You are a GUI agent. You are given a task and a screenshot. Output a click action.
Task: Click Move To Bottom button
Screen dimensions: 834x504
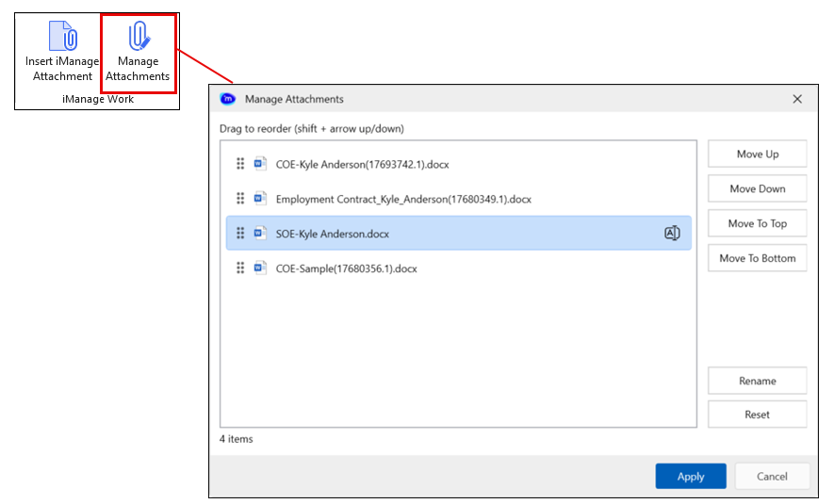[757, 258]
